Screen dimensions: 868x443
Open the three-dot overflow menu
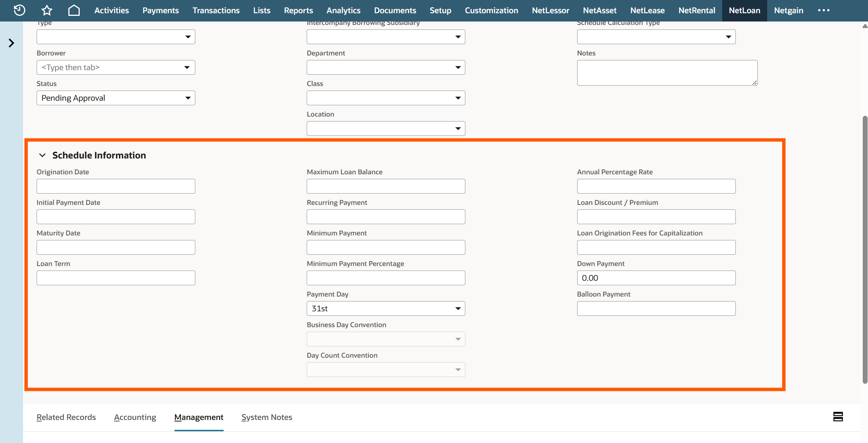pos(823,10)
